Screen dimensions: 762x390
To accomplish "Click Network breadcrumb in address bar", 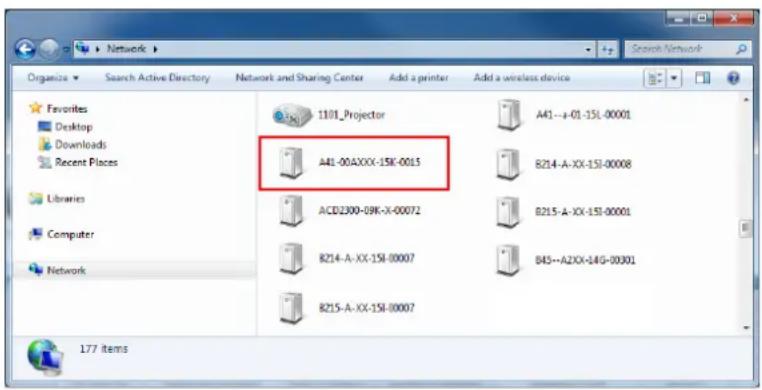I will pos(126,49).
